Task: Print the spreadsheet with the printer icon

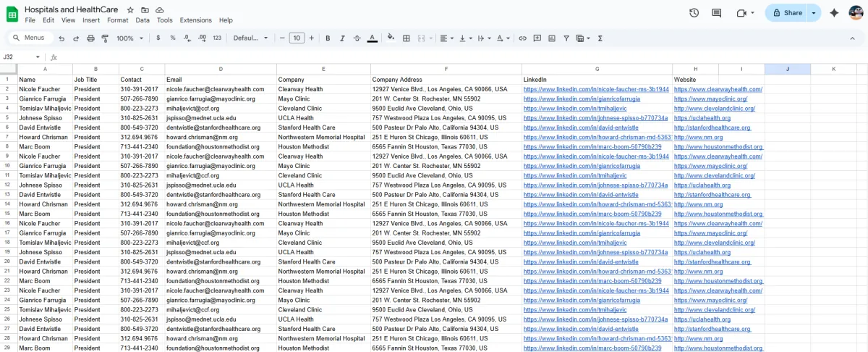Action: tap(90, 38)
